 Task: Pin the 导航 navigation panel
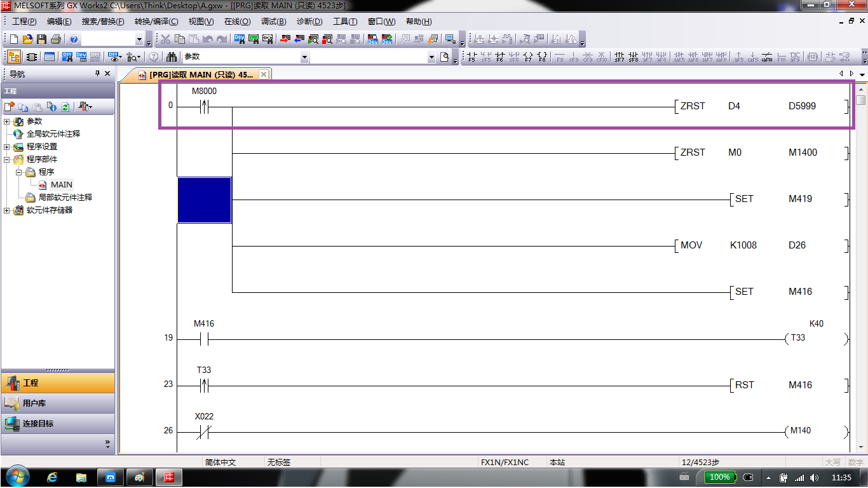tap(97, 74)
